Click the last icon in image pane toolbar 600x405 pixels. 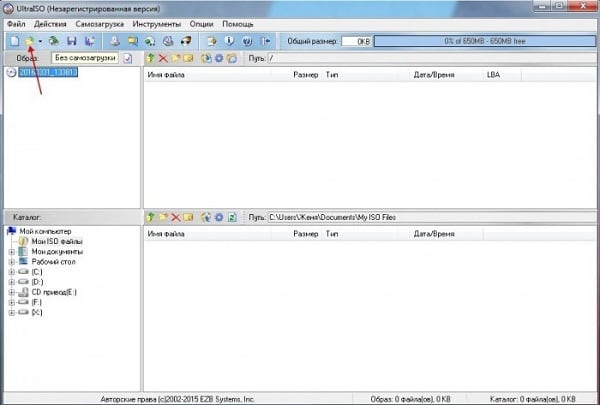click(232, 58)
